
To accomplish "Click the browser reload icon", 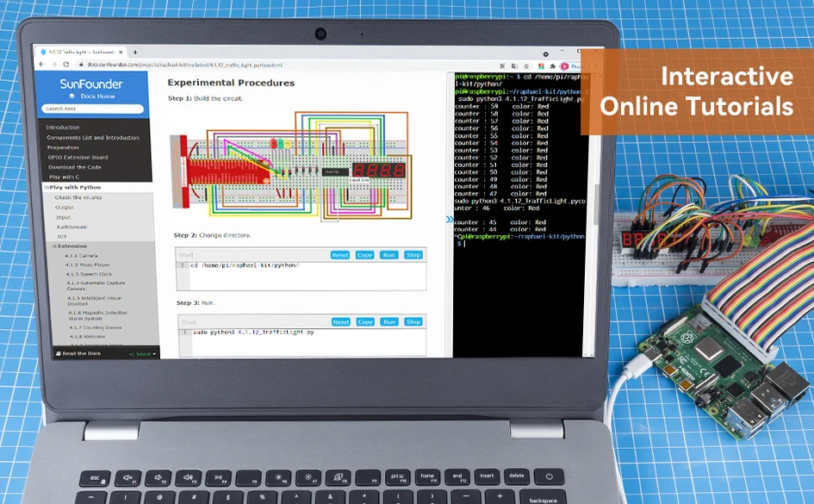I will [67, 65].
